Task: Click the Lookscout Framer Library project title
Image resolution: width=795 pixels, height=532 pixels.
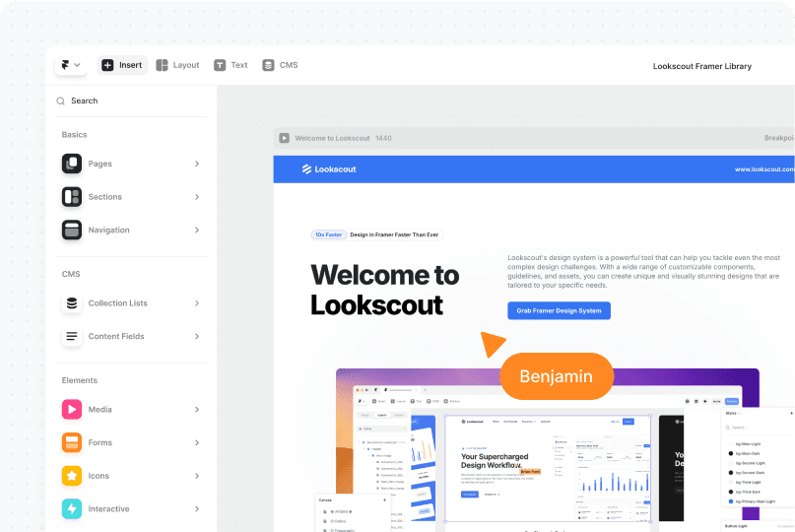Action: coord(701,66)
